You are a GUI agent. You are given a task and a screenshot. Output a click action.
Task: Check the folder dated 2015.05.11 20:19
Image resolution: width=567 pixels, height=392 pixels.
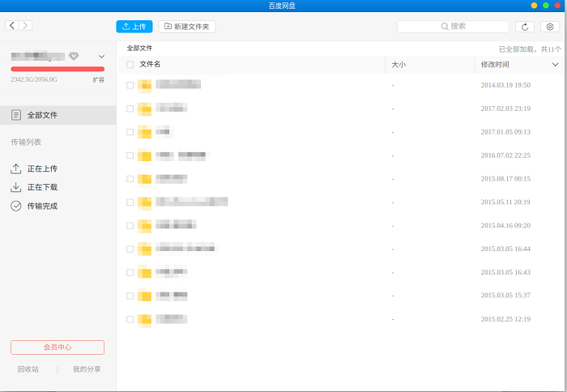tap(130, 202)
